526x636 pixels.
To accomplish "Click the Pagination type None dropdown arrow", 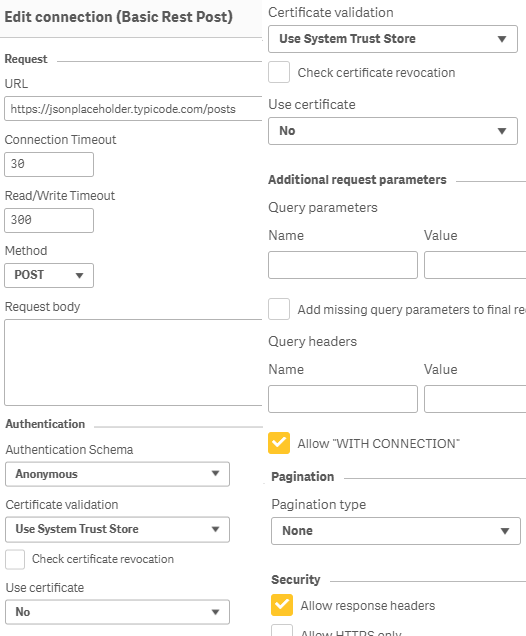I will click(505, 531).
